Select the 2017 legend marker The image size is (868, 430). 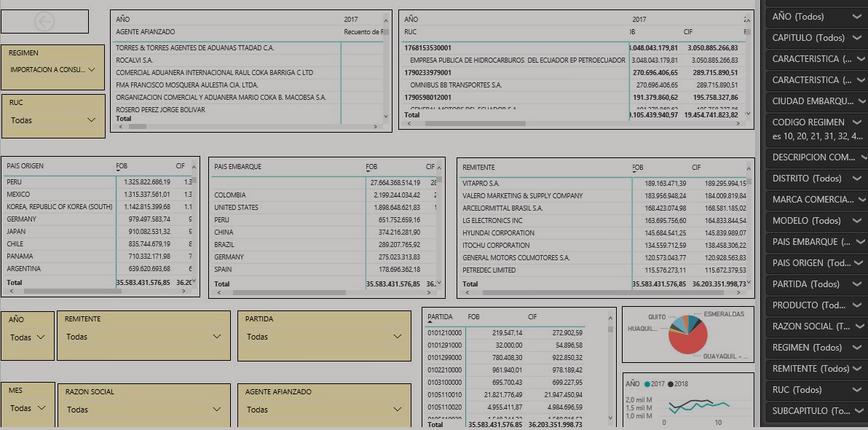[647, 383]
